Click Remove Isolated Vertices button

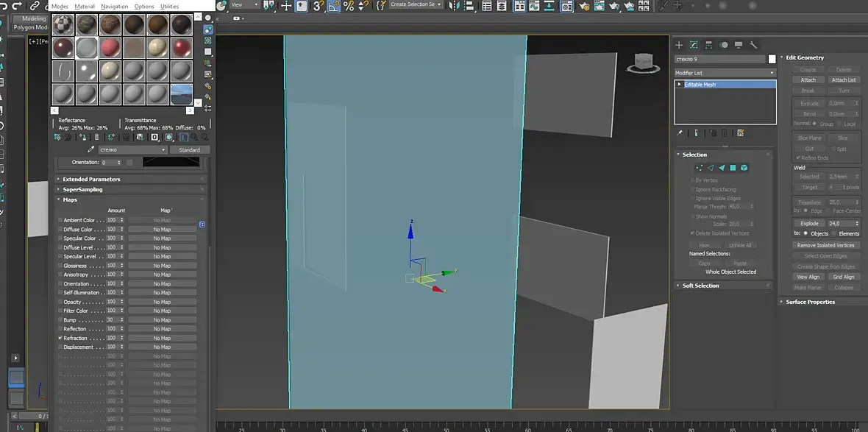click(826, 245)
